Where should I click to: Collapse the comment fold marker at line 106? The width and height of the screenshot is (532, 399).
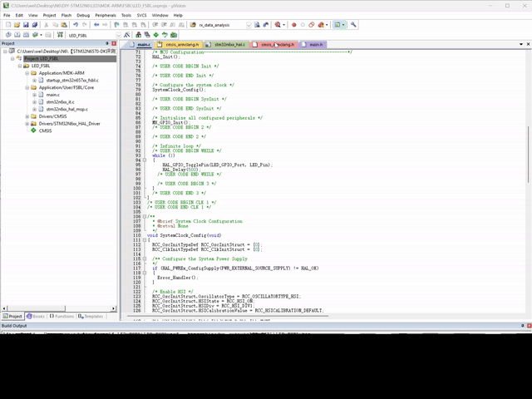point(145,216)
